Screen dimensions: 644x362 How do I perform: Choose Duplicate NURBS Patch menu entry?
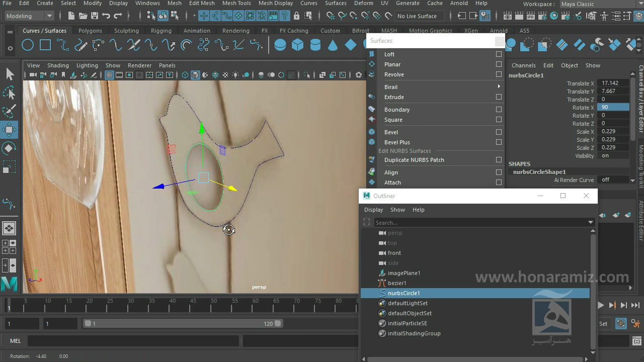[x=414, y=160]
